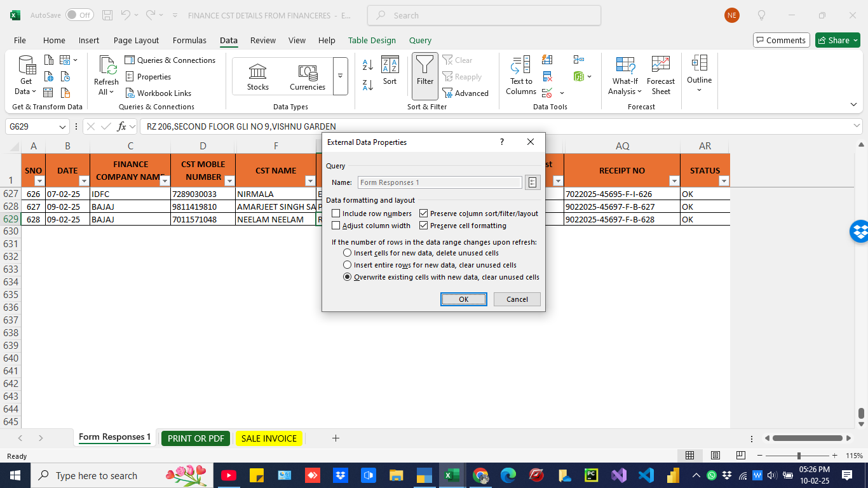This screenshot has width=868, height=488.
Task: Select Insert entire rows for new data
Action: tap(348, 264)
